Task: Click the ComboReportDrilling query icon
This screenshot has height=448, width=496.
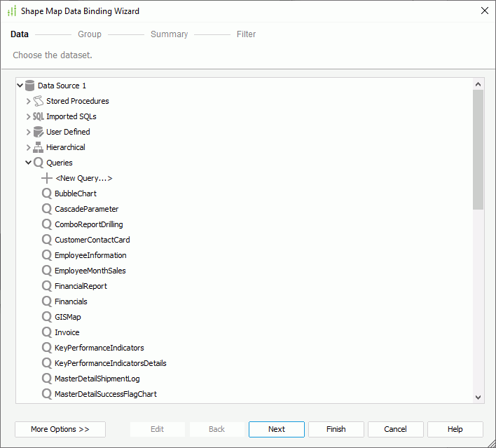Action: 47,224
